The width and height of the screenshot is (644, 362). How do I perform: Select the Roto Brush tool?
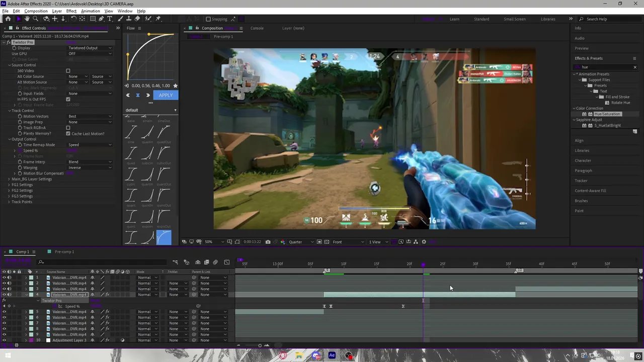148,19
